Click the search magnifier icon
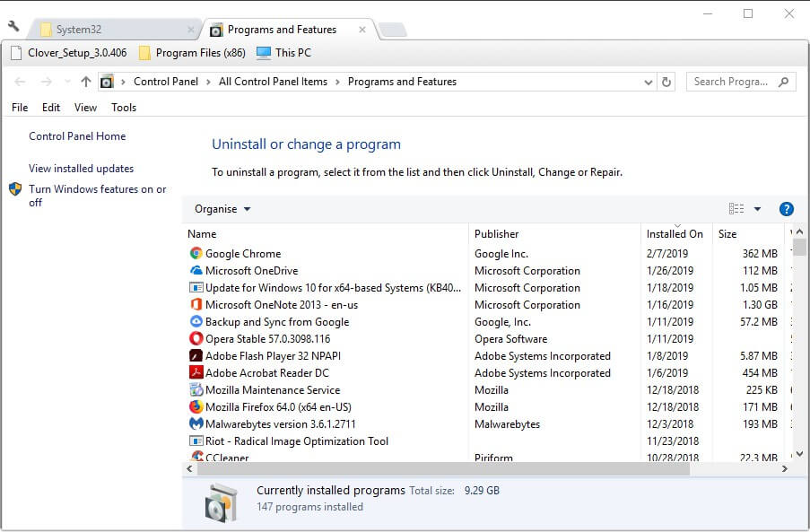 (x=784, y=82)
